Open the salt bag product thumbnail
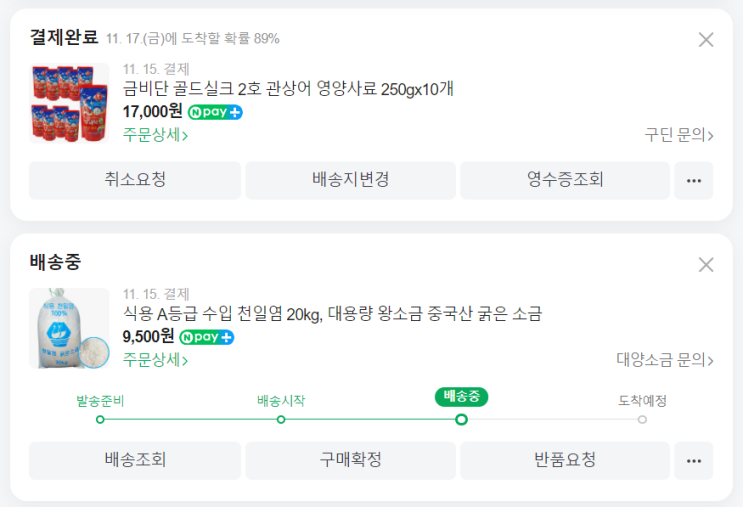 (69, 329)
